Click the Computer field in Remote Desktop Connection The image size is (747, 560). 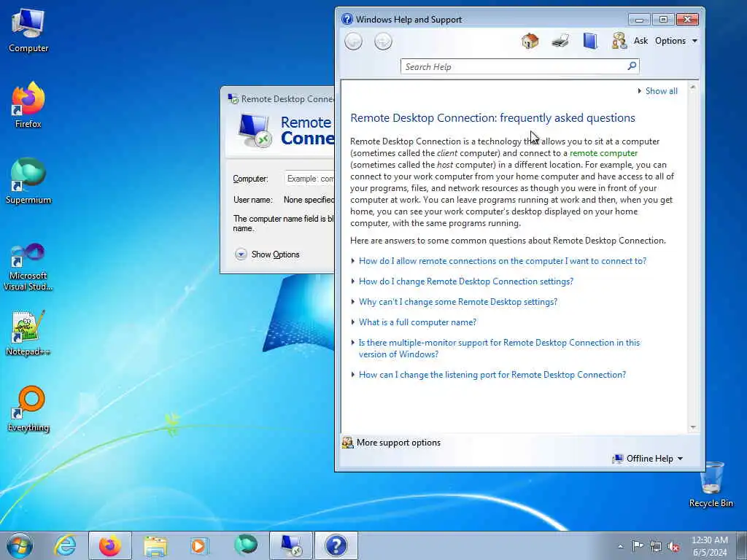(309, 179)
